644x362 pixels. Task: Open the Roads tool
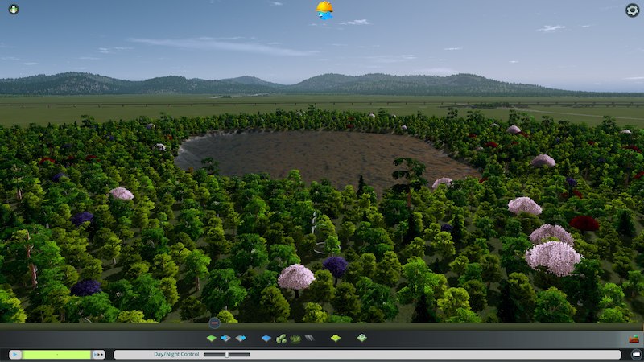coord(309,339)
